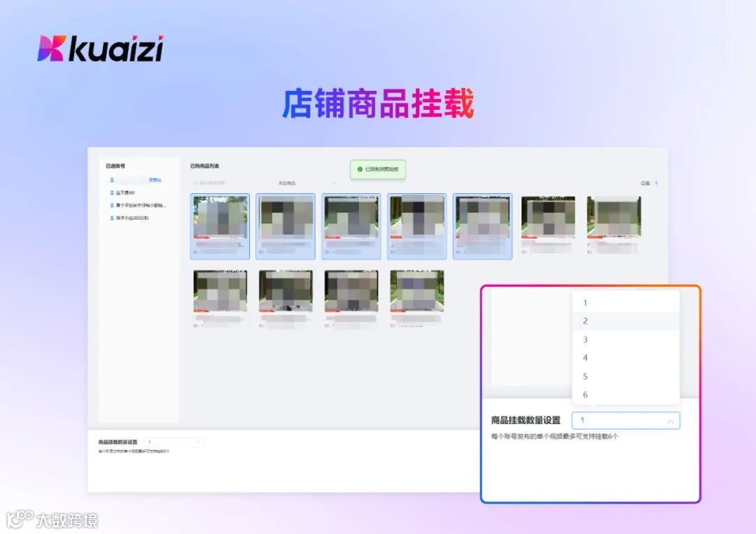Deselect the first highlighted product card
This screenshot has height=534, width=756.
point(220,224)
